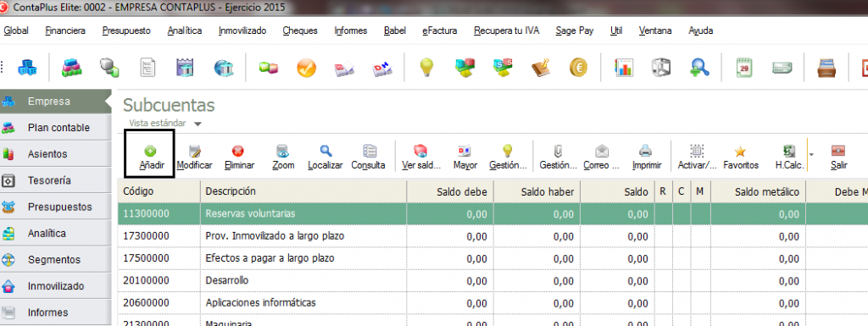Click the brown book toolbar icon
Screen dimensions: 868x326
point(540,68)
